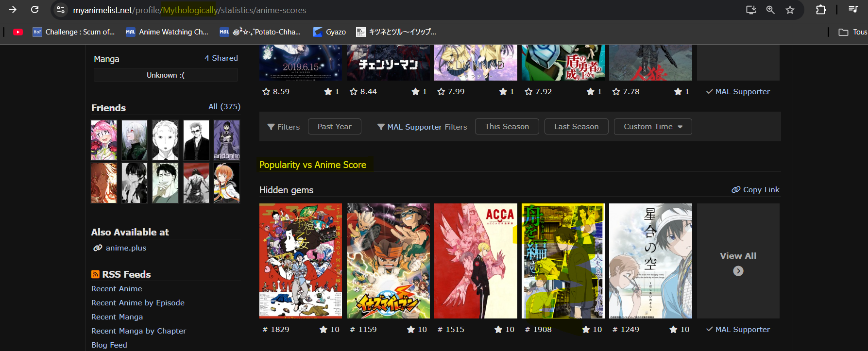Open the media control icon
868x351 pixels.
853,10
